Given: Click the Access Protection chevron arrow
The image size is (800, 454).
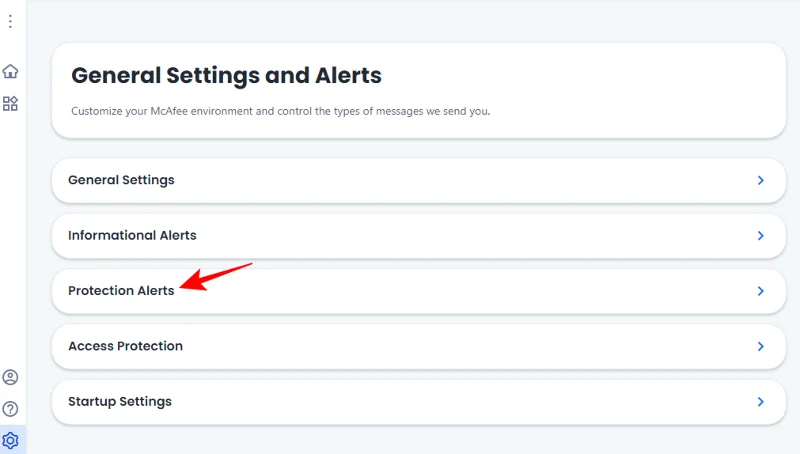Looking at the screenshot, I should (760, 346).
